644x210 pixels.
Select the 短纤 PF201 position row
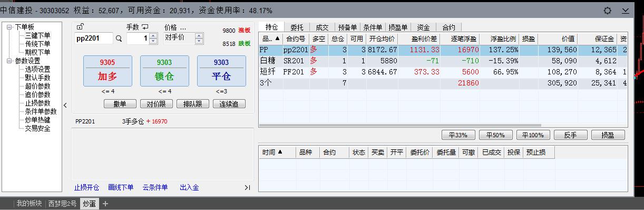point(443,72)
